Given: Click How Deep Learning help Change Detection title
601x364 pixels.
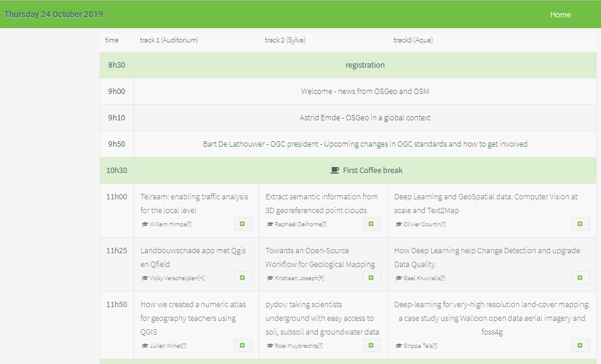Looking at the screenshot, I should coord(487,257).
